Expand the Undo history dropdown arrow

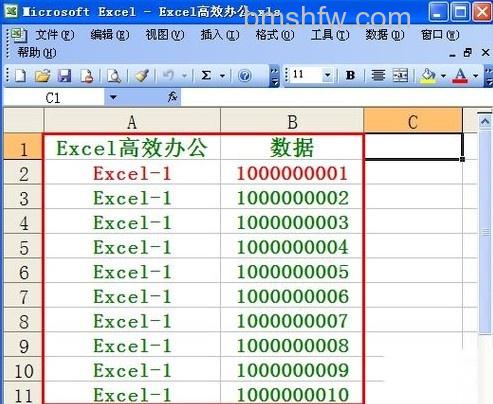(184, 76)
